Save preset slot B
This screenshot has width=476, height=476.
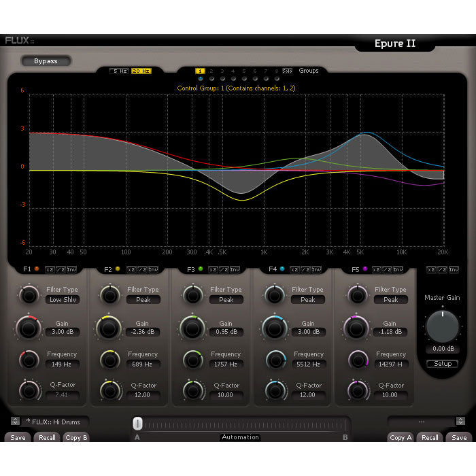pyautogui.click(x=459, y=437)
